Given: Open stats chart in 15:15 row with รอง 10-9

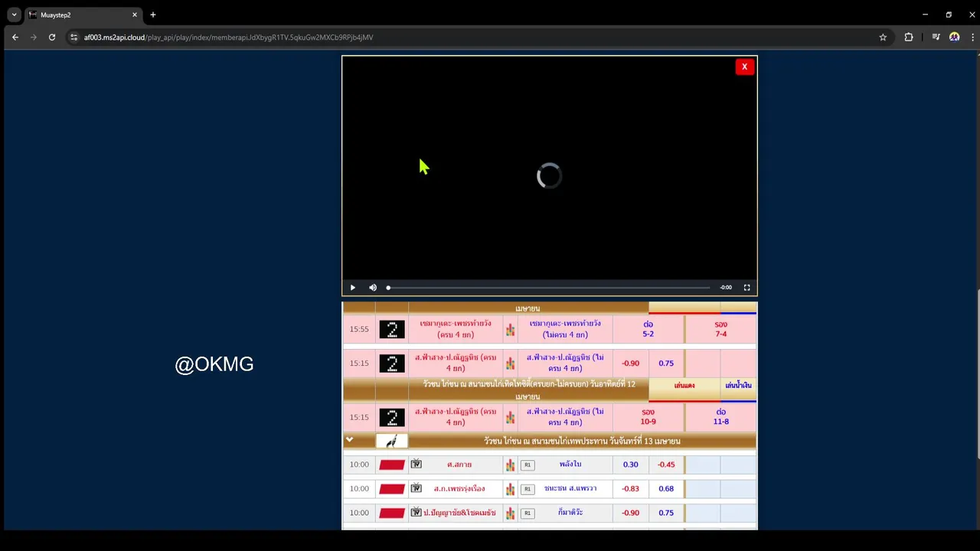Looking at the screenshot, I should (x=510, y=418).
